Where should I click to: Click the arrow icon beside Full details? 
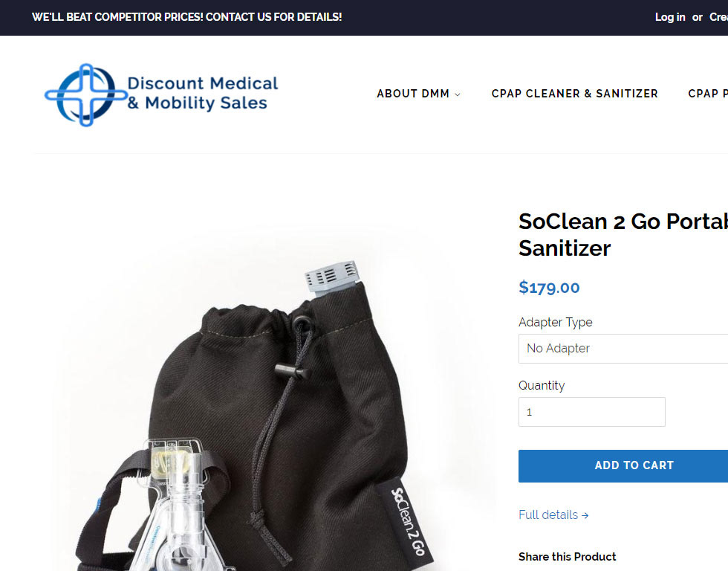[585, 515]
